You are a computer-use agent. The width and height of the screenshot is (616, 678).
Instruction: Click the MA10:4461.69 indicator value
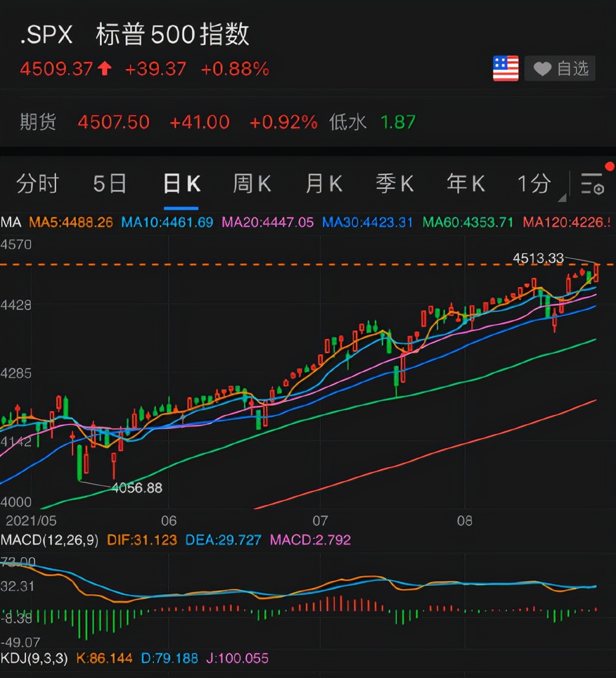click(167, 222)
